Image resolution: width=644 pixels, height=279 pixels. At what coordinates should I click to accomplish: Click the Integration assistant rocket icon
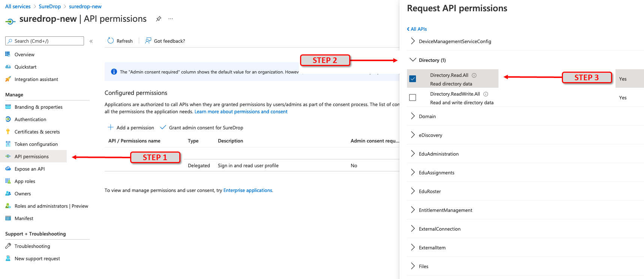click(x=8, y=79)
